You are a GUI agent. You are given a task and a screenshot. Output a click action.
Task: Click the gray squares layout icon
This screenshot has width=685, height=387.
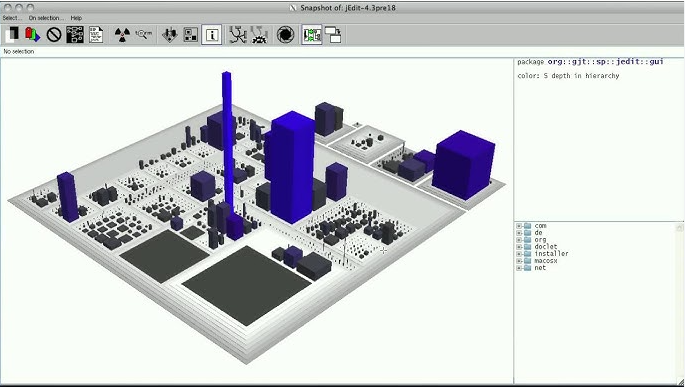coord(190,35)
